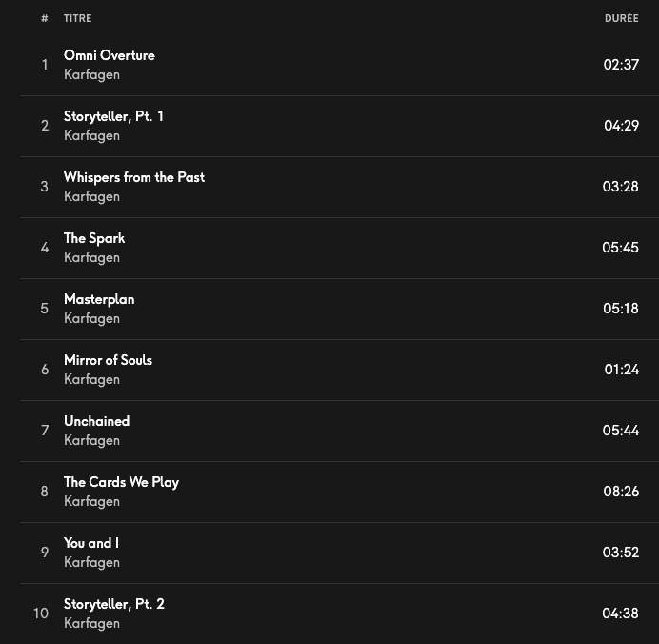Click the TITRE column header
Viewport: 659px width, 644px height.
77,19
